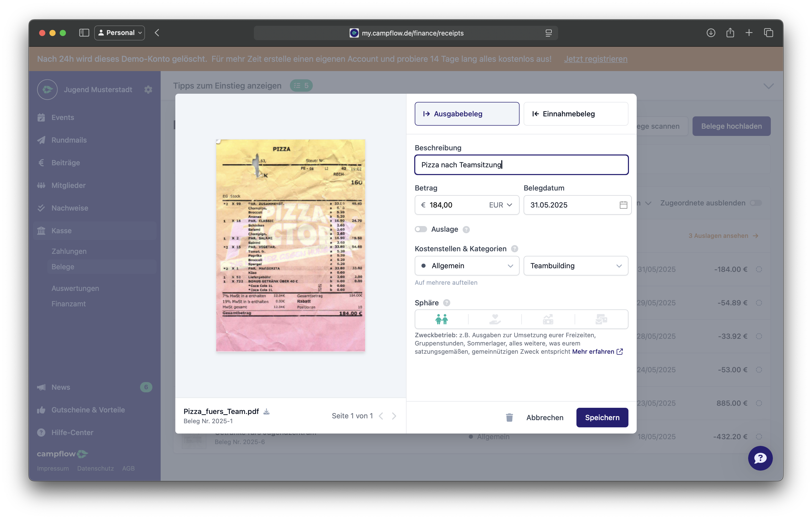The image size is (812, 519).
Task: Select radio circle of -184.00 € row
Action: point(759,269)
